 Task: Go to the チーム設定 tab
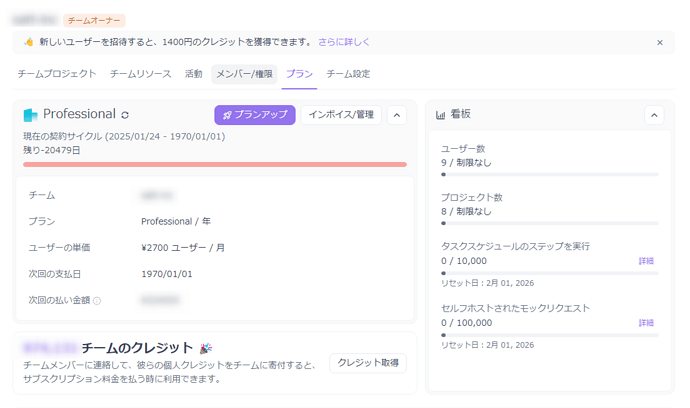[348, 74]
